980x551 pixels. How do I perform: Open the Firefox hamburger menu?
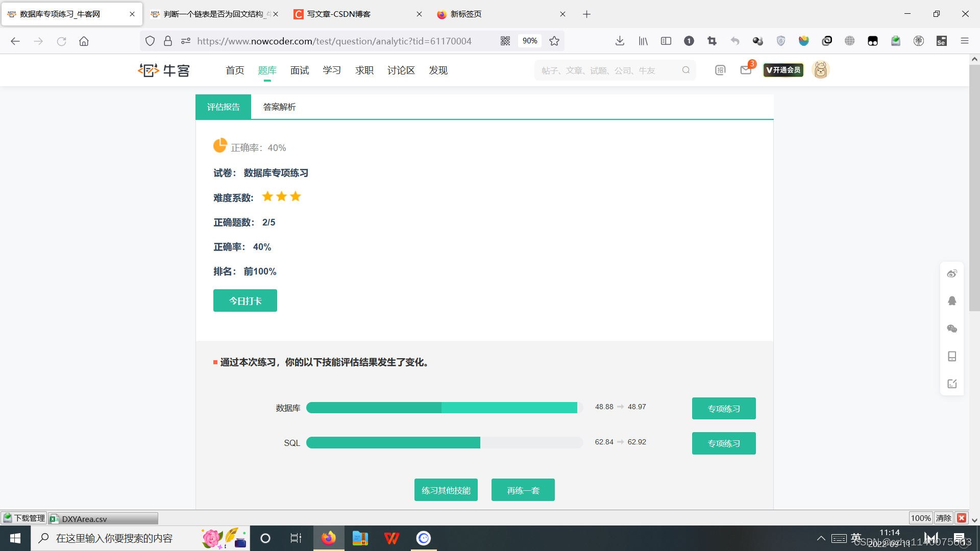coord(965,41)
